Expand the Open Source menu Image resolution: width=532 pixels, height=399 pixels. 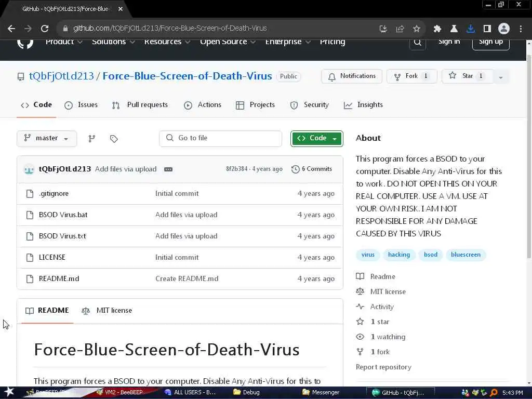pyautogui.click(x=228, y=42)
